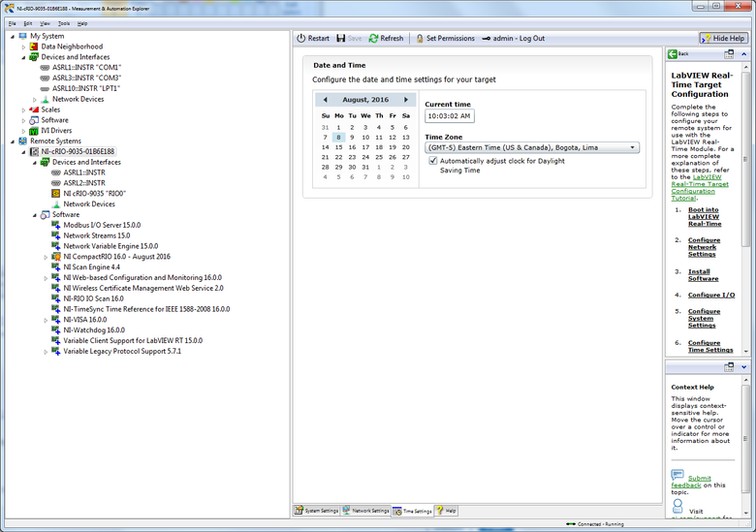This screenshot has height=532, width=756.
Task: Click the NI cRIO-9035 "RIO0" device icon
Action: click(56, 193)
